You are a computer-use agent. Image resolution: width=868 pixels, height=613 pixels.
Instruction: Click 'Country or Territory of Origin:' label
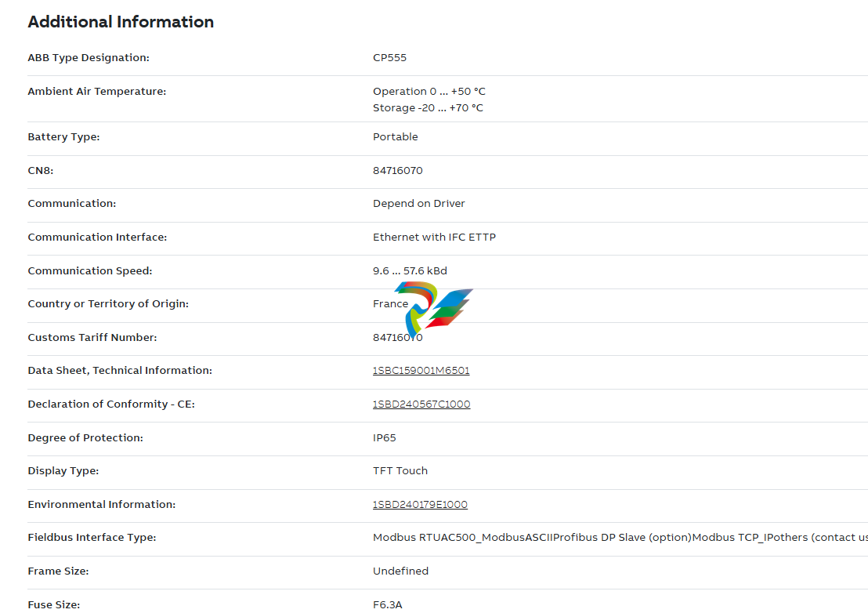108,303
